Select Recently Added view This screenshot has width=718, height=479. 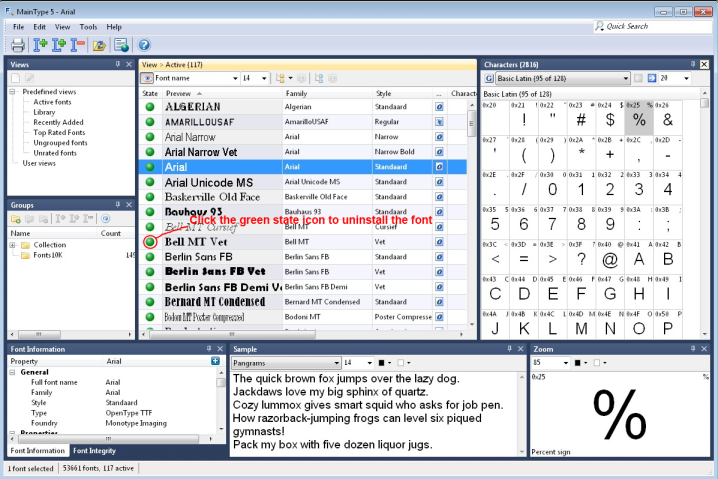[x=58, y=122]
